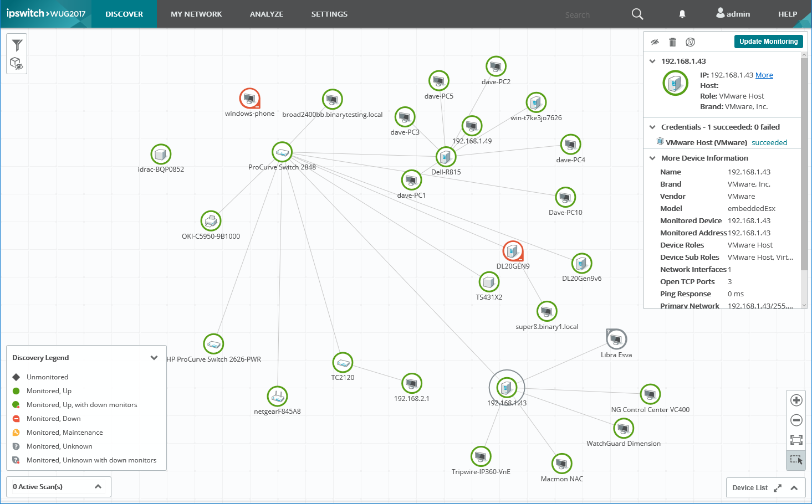Zoom out of the map
Viewport: 812px width, 504px height.
796,420
